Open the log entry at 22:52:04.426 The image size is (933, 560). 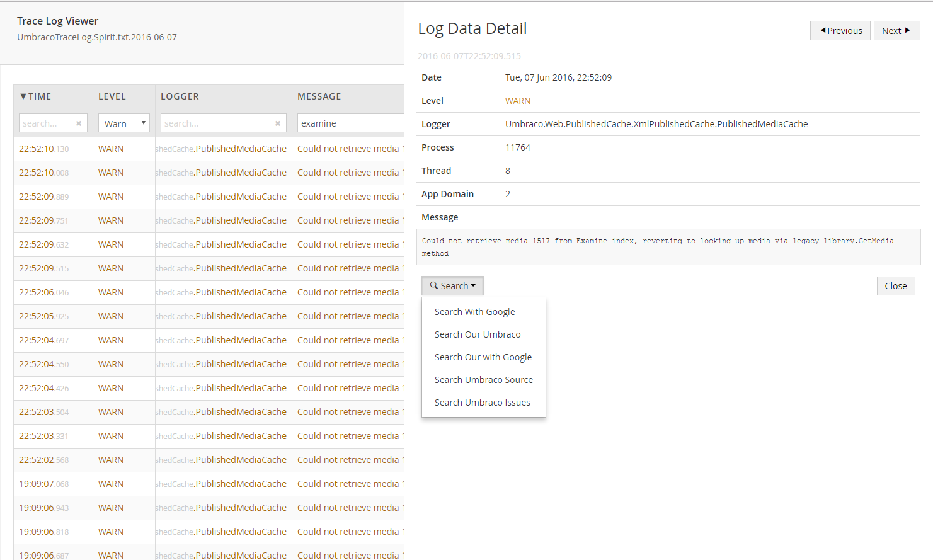pyautogui.click(x=209, y=389)
